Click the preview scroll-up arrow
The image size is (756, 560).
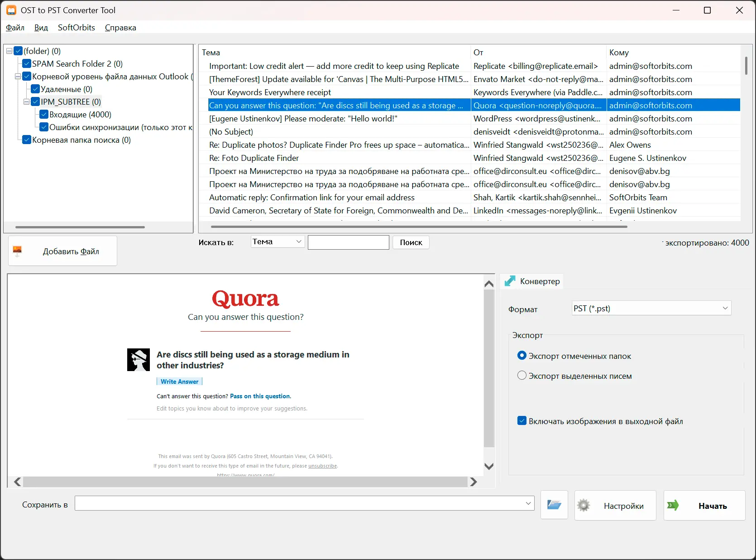pos(489,284)
